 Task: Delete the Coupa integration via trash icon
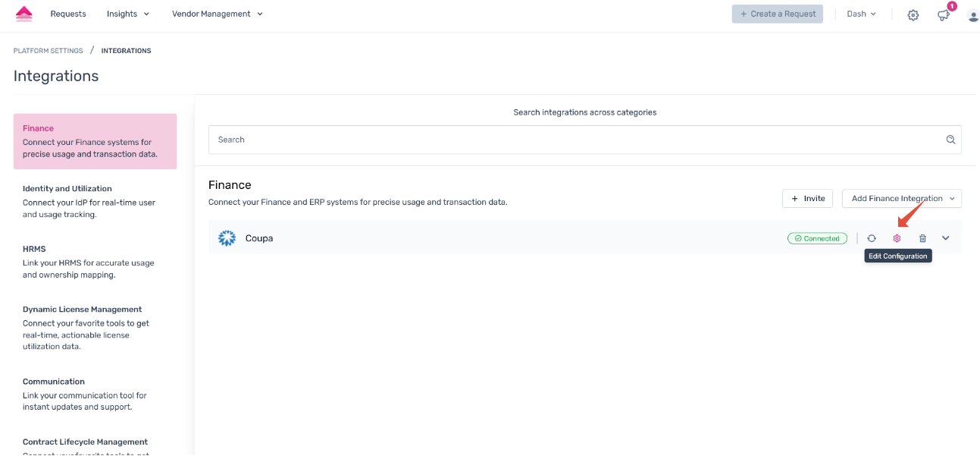(922, 237)
